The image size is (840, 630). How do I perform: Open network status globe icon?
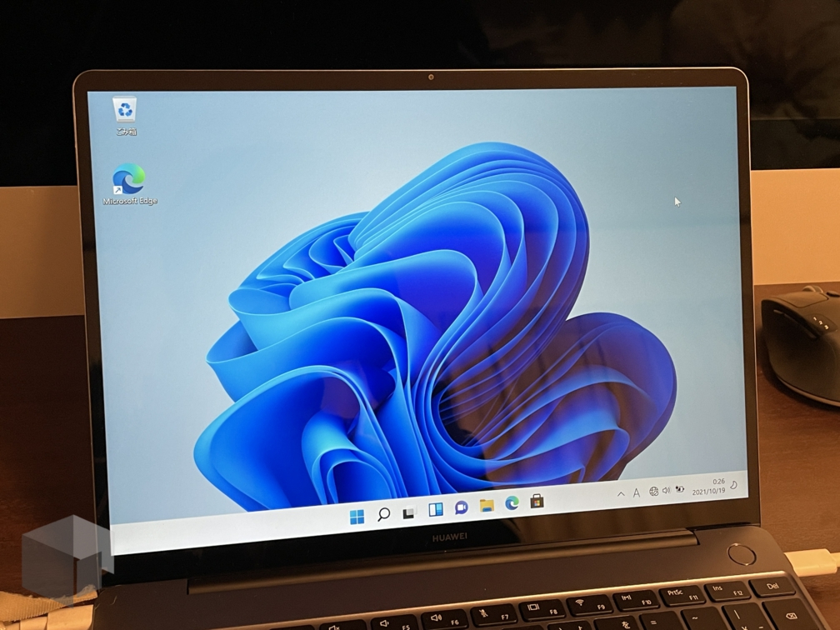653,492
